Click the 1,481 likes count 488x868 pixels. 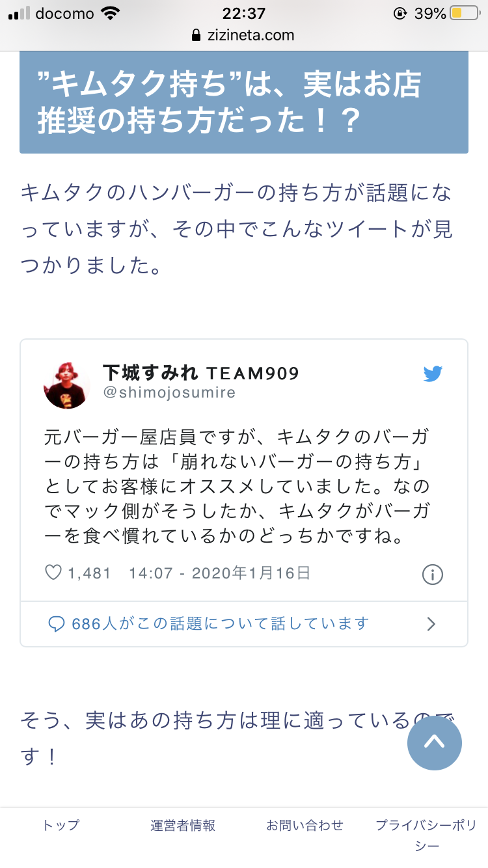coord(89,573)
